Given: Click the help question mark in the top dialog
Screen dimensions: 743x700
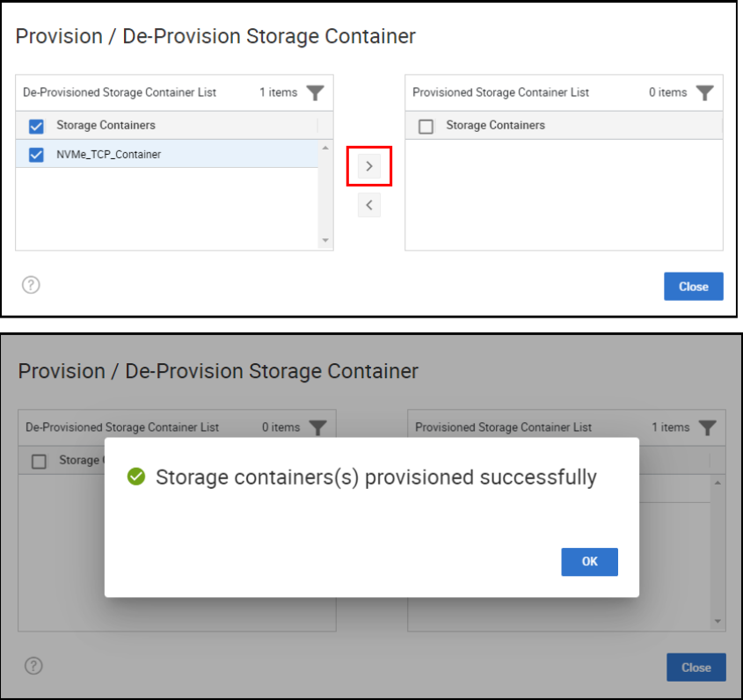Looking at the screenshot, I should click(31, 285).
